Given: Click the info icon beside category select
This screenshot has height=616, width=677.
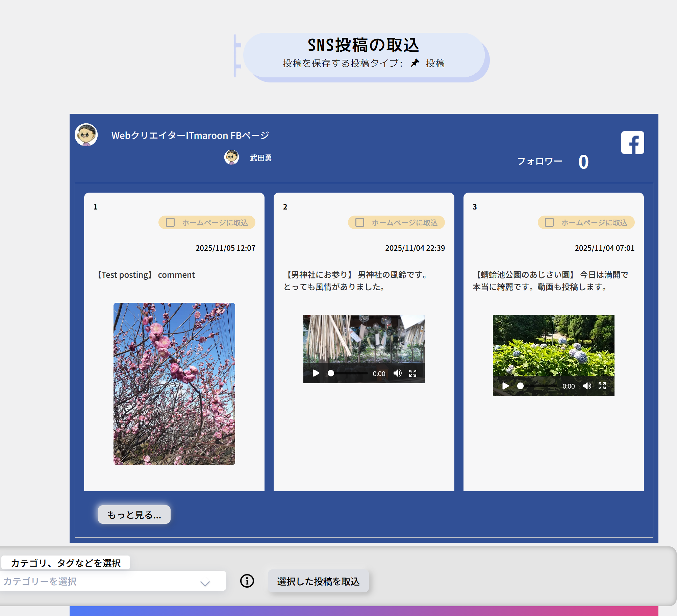Looking at the screenshot, I should tap(247, 581).
